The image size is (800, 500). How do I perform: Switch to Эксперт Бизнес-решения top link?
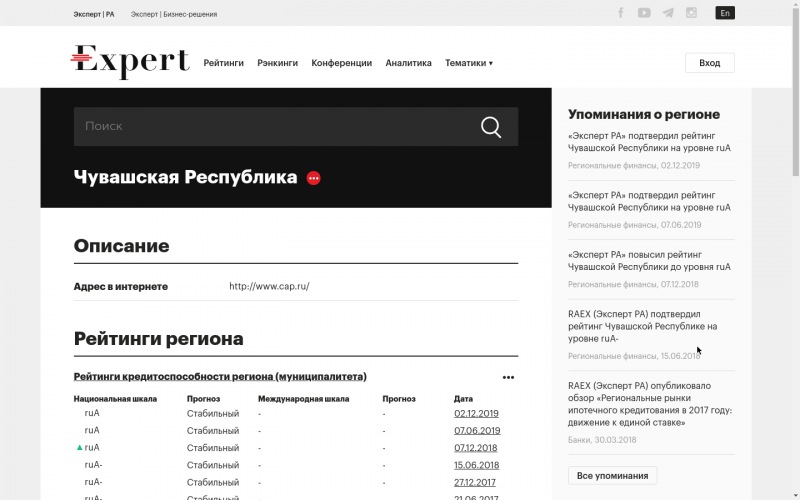(x=174, y=15)
